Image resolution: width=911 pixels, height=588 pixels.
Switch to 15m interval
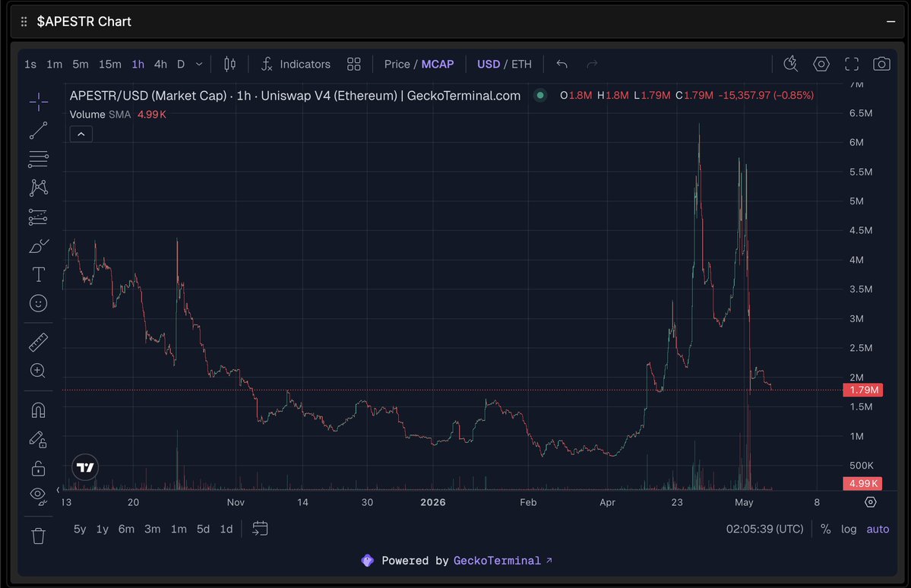[x=110, y=64]
